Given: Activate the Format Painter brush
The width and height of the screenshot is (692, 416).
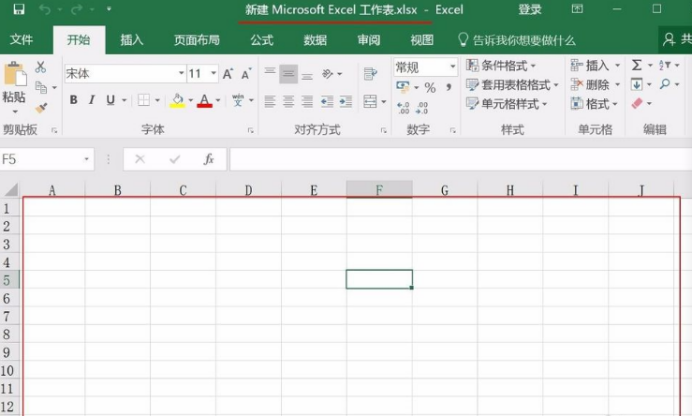Looking at the screenshot, I should click(41, 107).
